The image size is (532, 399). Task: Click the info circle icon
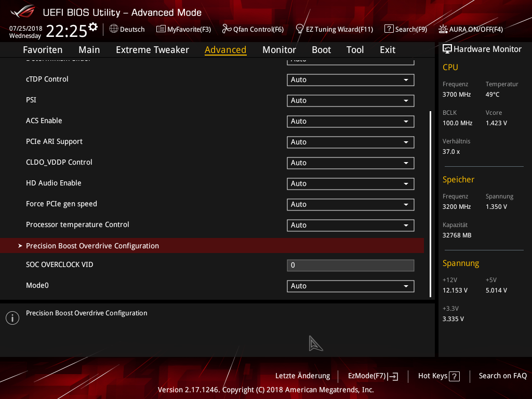tap(12, 318)
